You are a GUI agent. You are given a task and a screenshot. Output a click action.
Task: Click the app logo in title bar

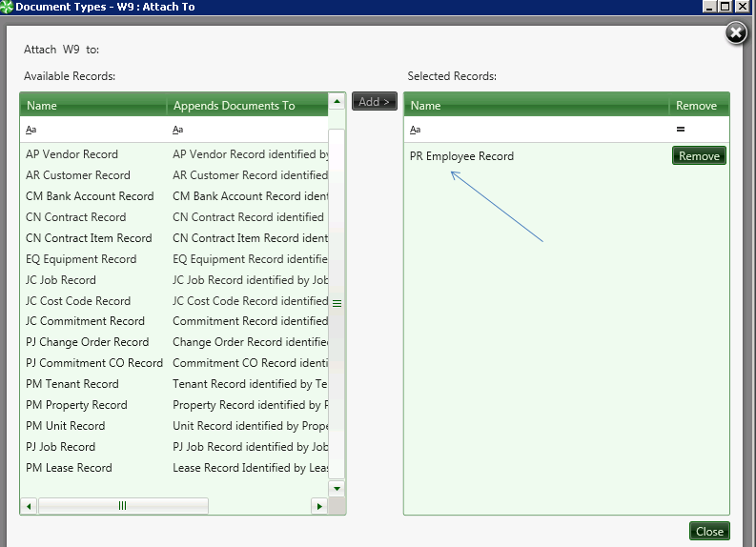click(x=7, y=7)
